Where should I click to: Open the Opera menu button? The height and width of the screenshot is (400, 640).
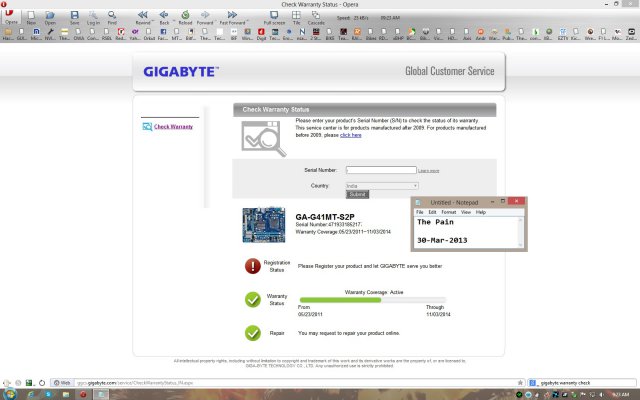pyautogui.click(x=10, y=17)
